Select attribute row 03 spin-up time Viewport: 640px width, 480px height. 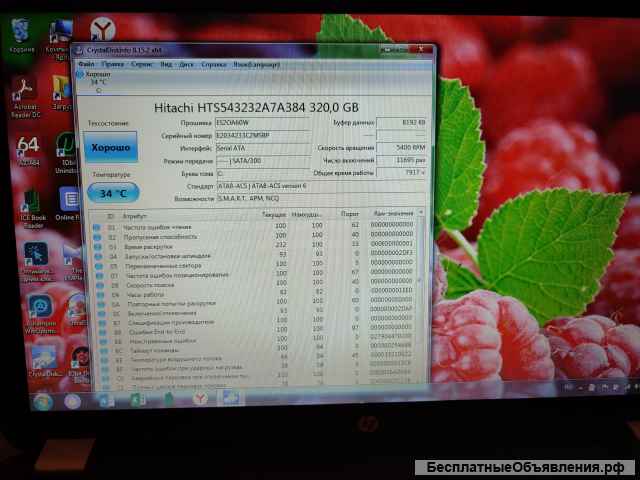point(254,245)
